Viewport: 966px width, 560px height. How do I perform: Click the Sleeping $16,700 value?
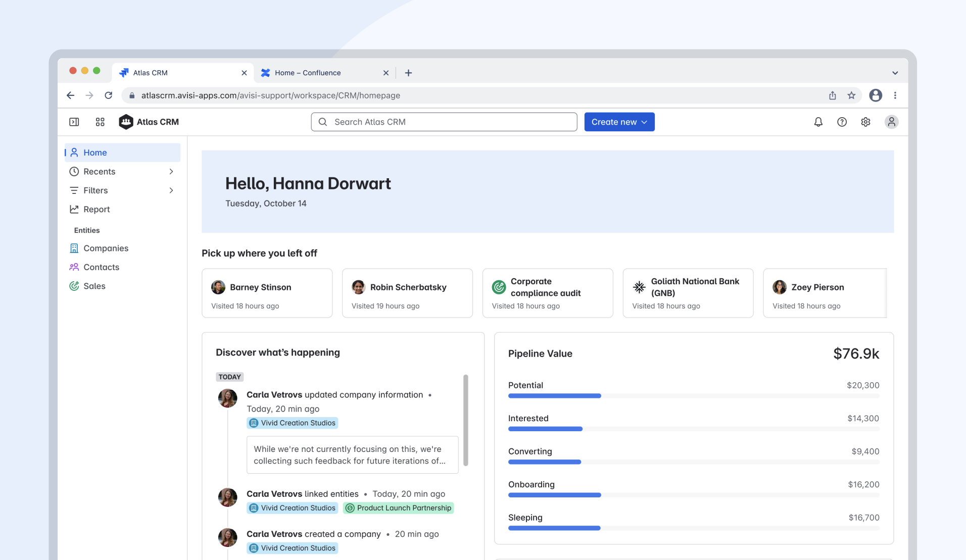tap(864, 518)
